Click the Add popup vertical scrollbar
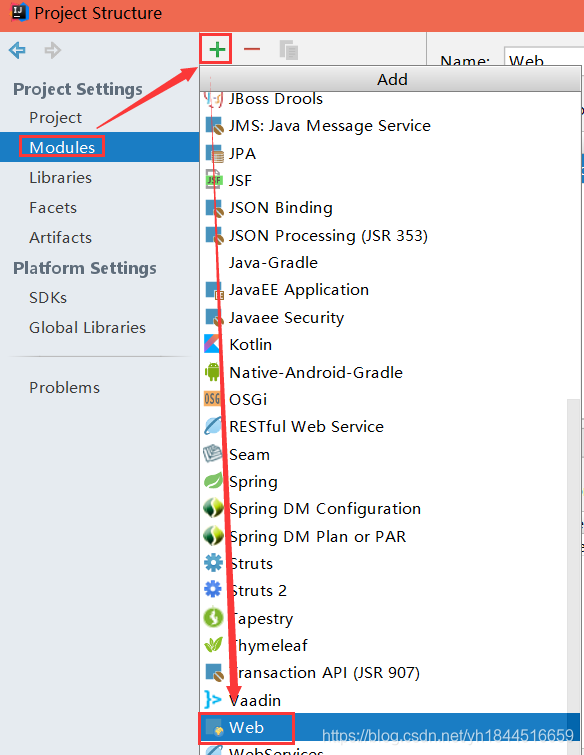 [x=573, y=554]
